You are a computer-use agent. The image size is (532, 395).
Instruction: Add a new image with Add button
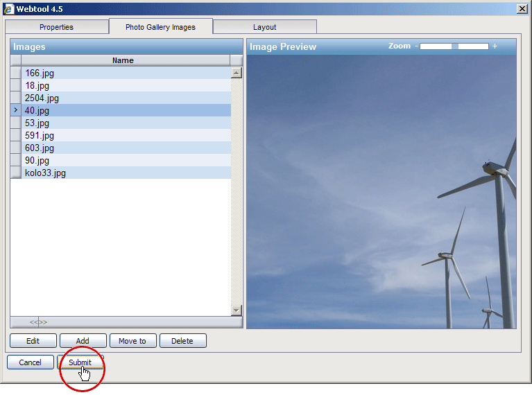[x=83, y=341]
